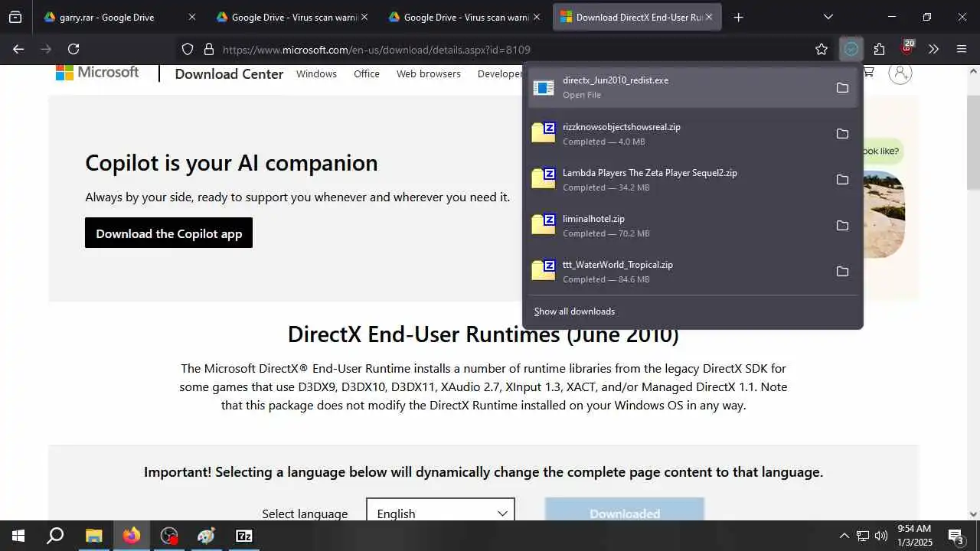The image size is (980, 551).
Task: Open network icon in system tray
Action: pyautogui.click(x=863, y=536)
